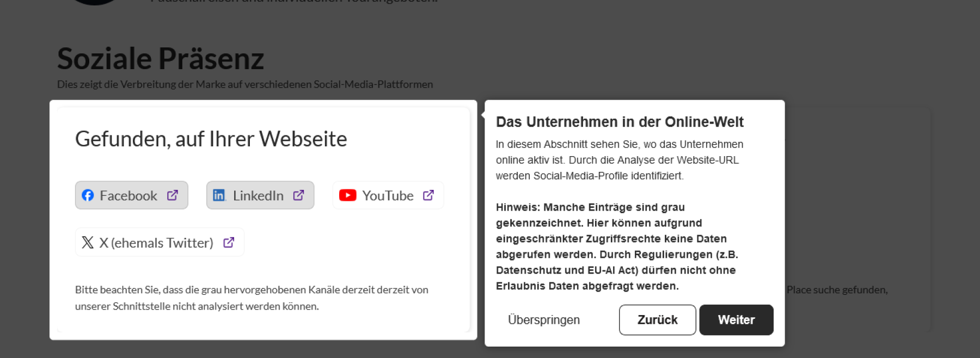Click the YouTube play logo icon
980x358 pixels.
pyautogui.click(x=348, y=195)
